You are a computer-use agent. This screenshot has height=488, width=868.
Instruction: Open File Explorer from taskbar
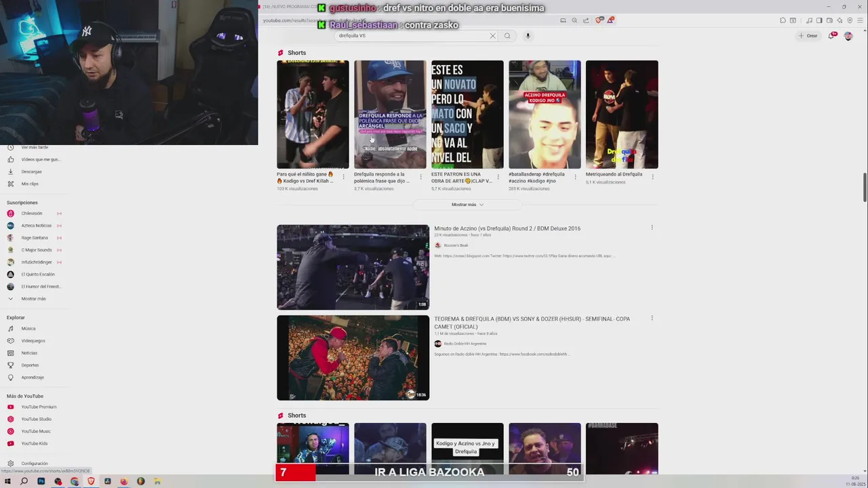(x=157, y=481)
